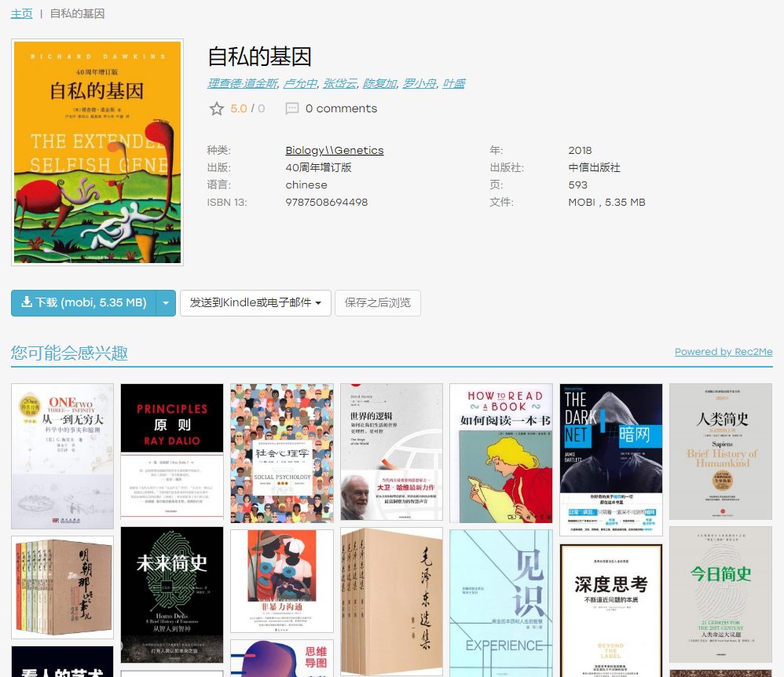Open The Dark Net 暗网 book thumbnail

(611, 459)
